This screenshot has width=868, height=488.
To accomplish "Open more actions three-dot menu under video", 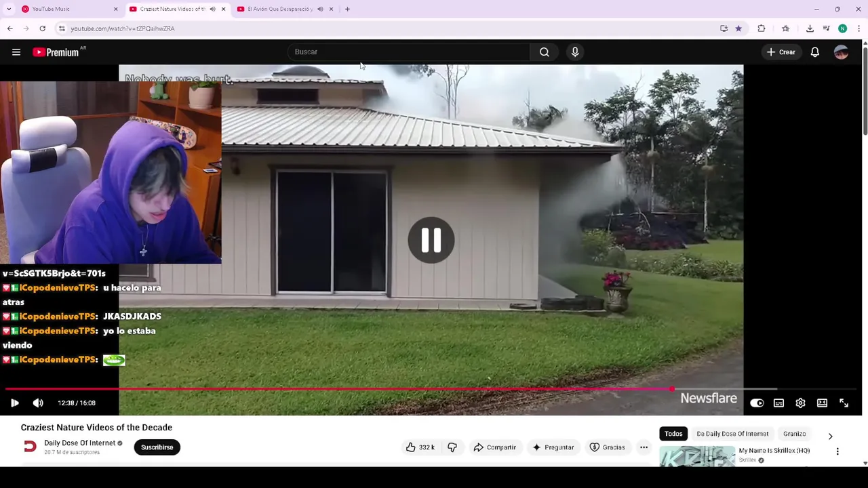I will click(x=644, y=447).
